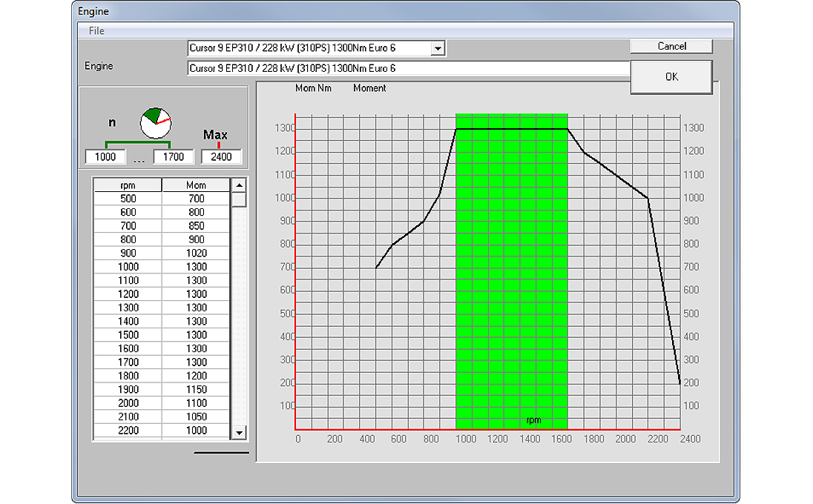Click the table scrollbar thumb
The image size is (813, 504).
(x=239, y=199)
